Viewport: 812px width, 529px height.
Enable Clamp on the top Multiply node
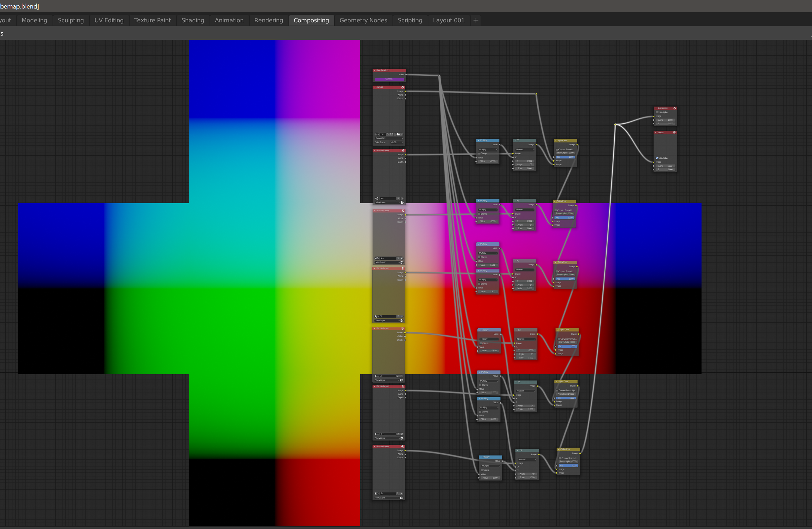tap(480, 153)
